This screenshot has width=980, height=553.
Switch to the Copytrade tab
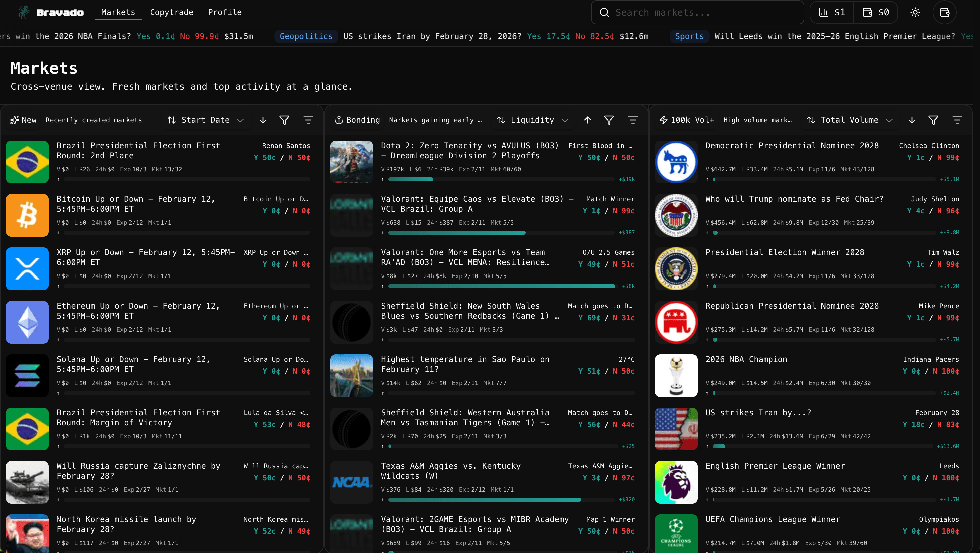point(172,12)
